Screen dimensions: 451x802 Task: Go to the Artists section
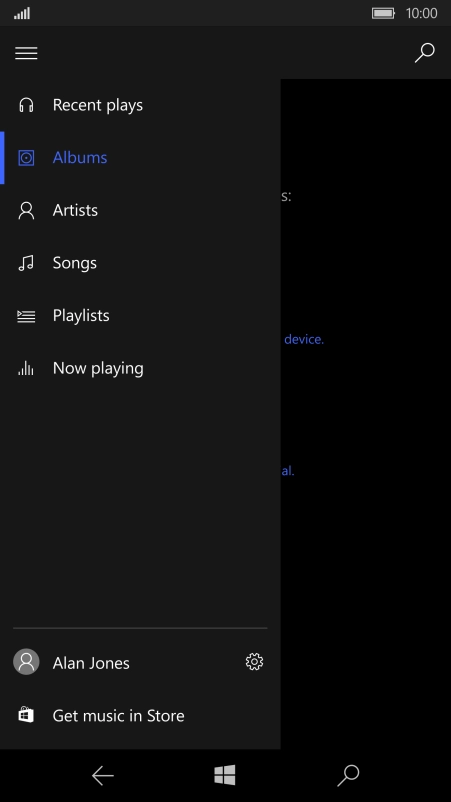pyautogui.click(x=140, y=210)
